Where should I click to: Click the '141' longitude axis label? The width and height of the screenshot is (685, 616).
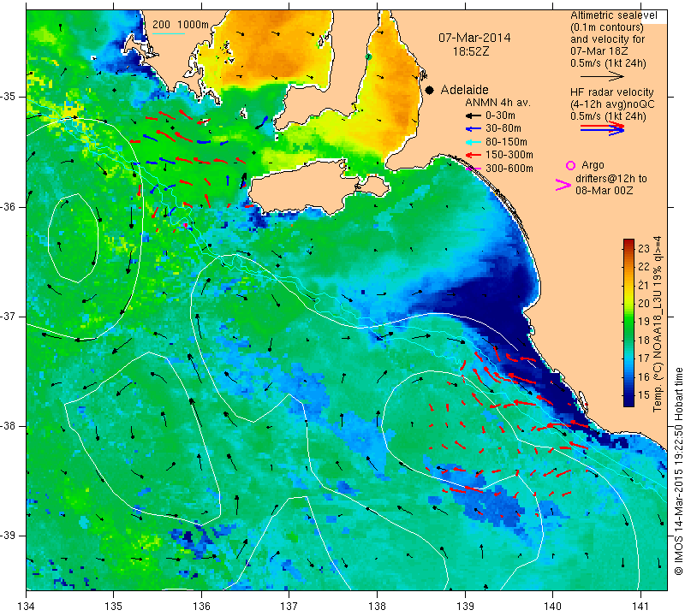[640, 607]
